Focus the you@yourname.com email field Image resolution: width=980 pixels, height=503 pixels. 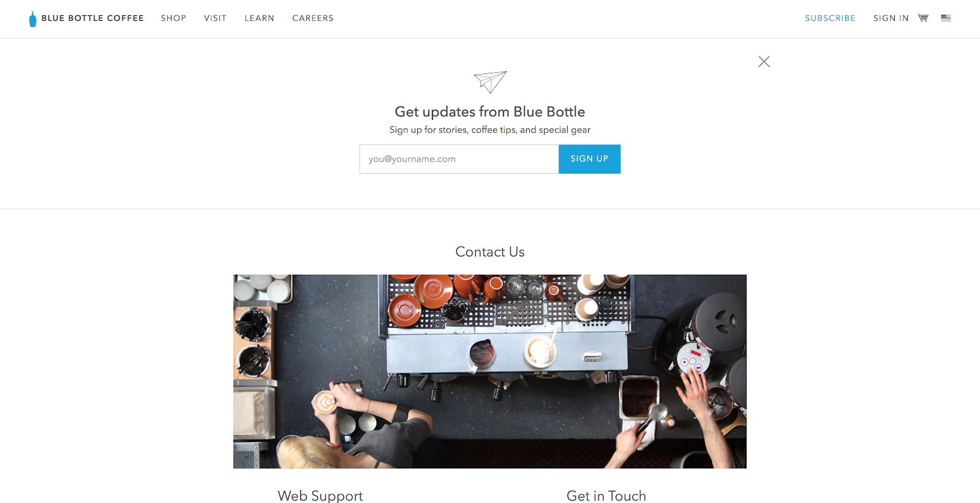[x=459, y=159]
